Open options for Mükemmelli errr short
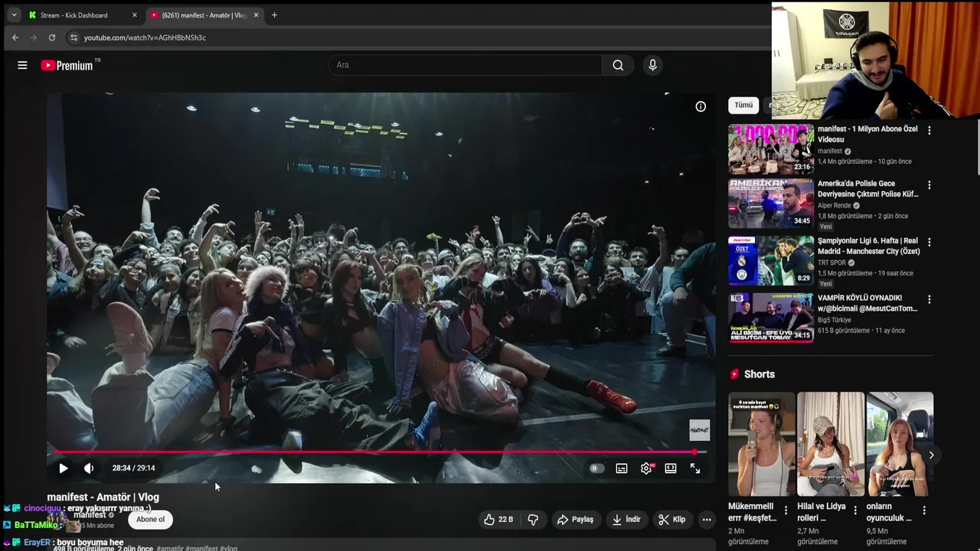The height and width of the screenshot is (551, 980). pos(786,510)
